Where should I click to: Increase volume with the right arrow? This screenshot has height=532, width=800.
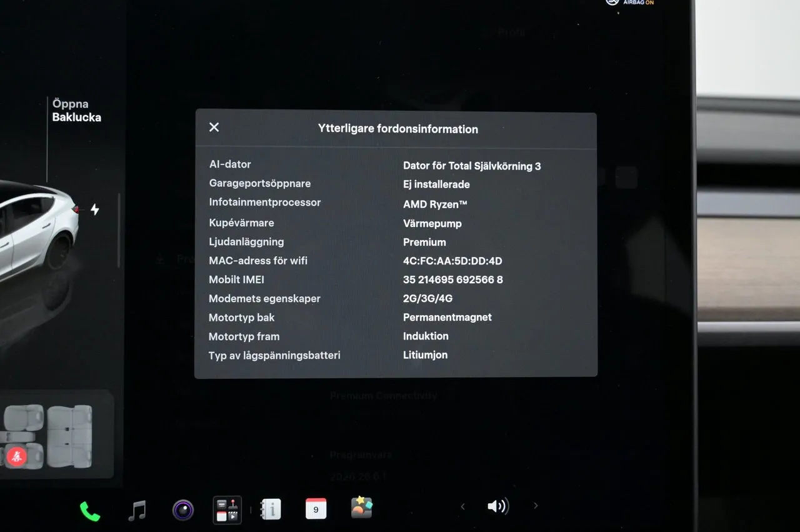pos(536,506)
